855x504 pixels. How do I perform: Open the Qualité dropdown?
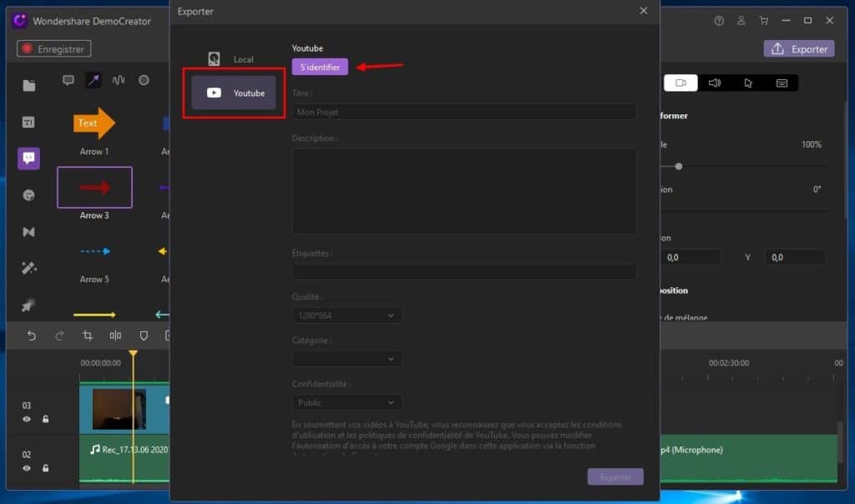[347, 315]
